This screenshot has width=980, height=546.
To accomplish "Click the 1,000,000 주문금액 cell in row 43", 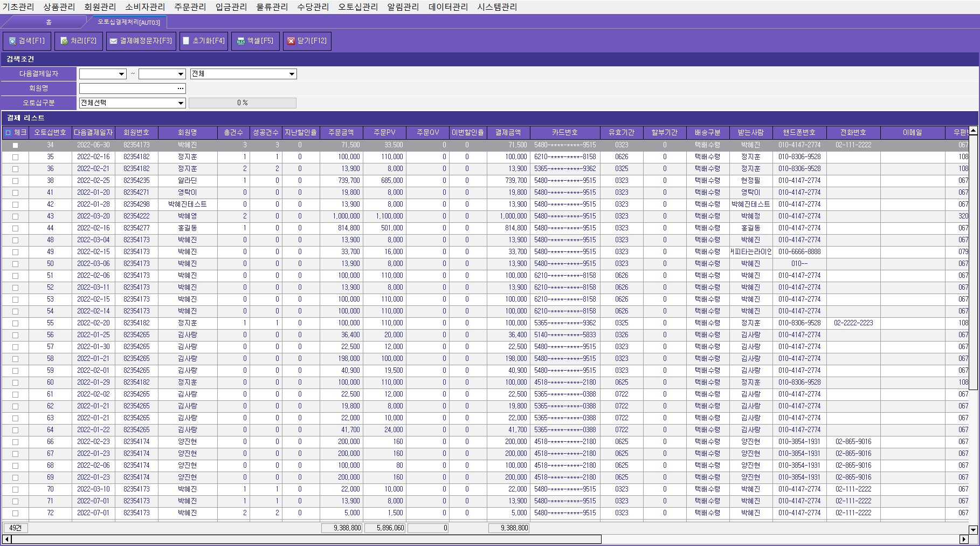I will click(341, 216).
